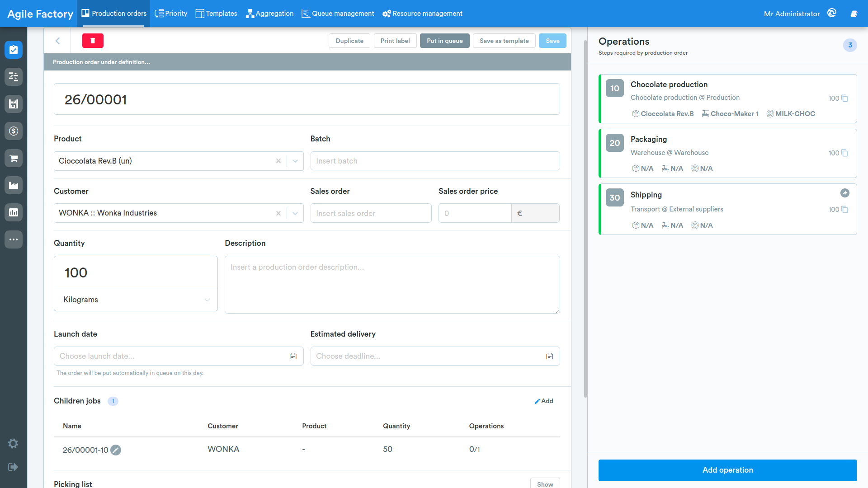This screenshot has height=488, width=868.
Task: Go back using left chevron arrow
Action: pyautogui.click(x=57, y=41)
